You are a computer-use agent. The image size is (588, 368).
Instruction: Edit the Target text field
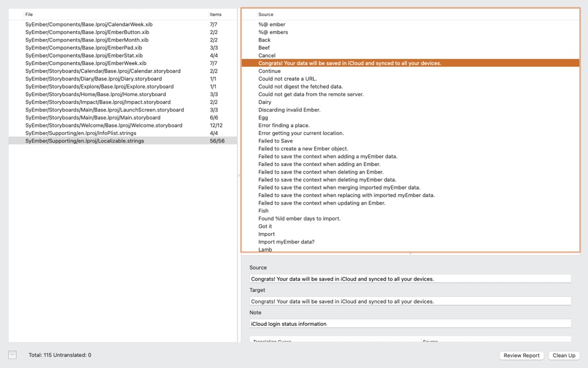[x=410, y=301]
